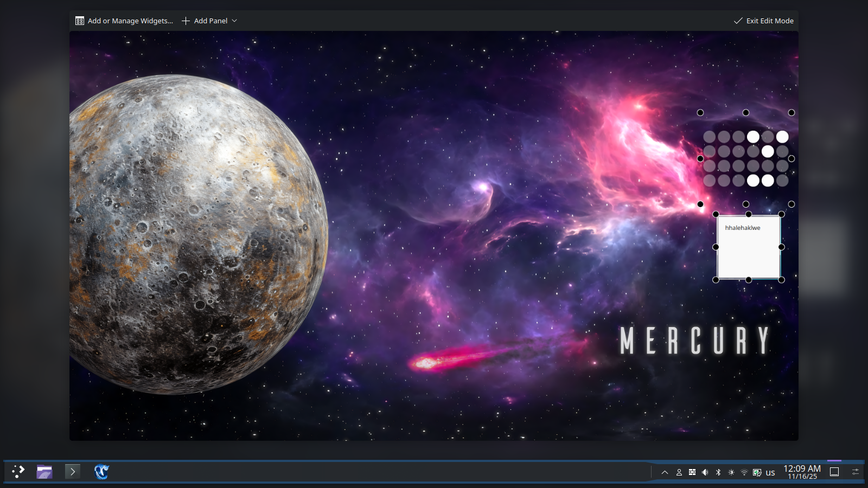Launch Dolphin file manager from taskbar
868x488 pixels.
point(44,472)
